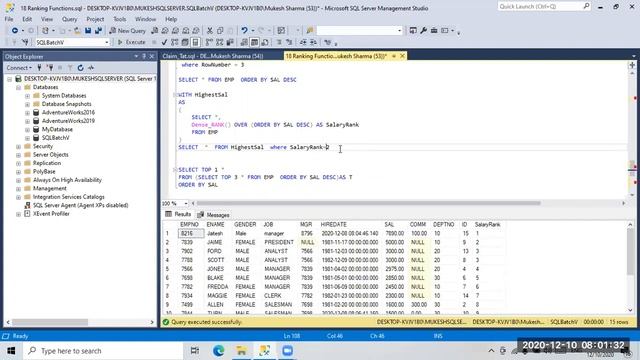The image size is (640, 360).
Task: Click Increase Indent icon
Action: (313, 42)
